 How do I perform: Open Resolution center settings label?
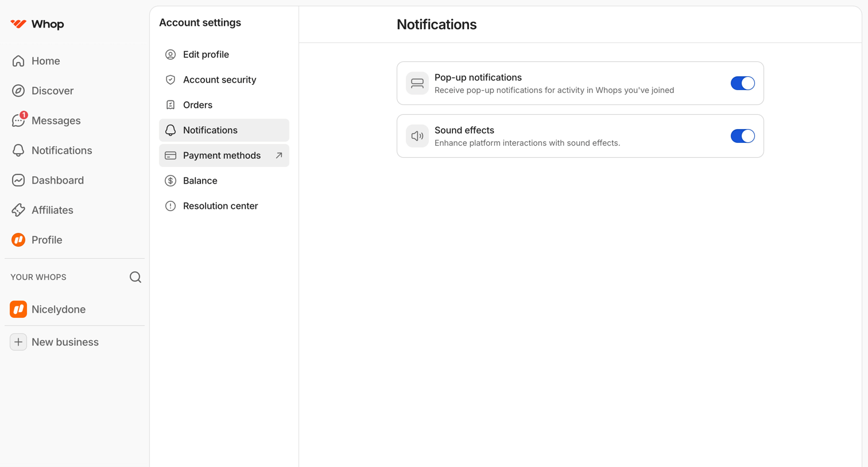220,206
